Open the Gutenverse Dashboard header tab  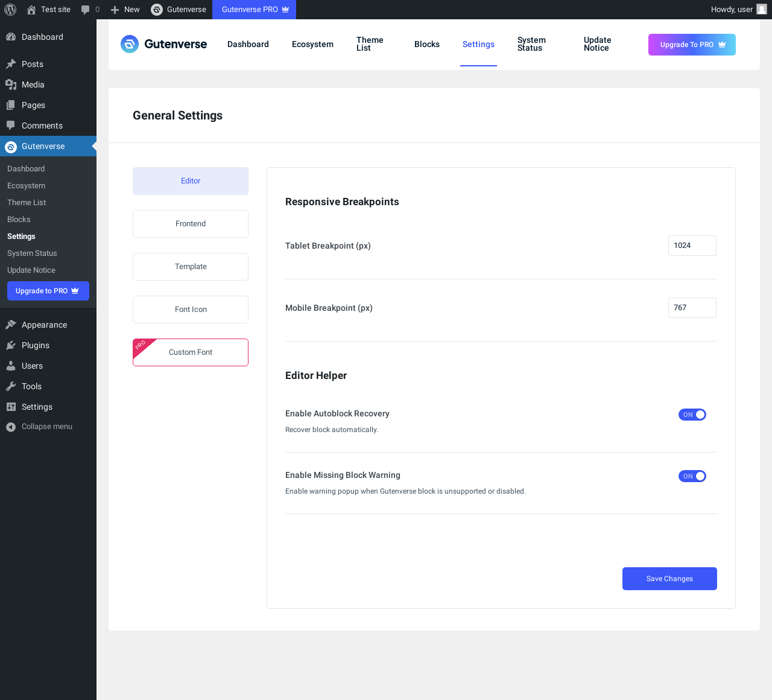(248, 44)
